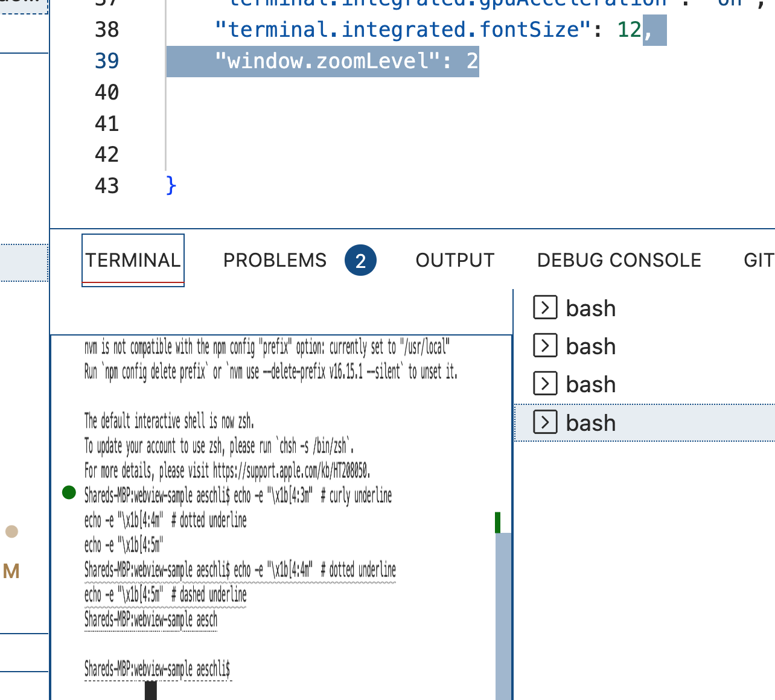Viewport: 775px width, 700px height.
Task: Click the M git modified indicator
Action: [x=11, y=571]
